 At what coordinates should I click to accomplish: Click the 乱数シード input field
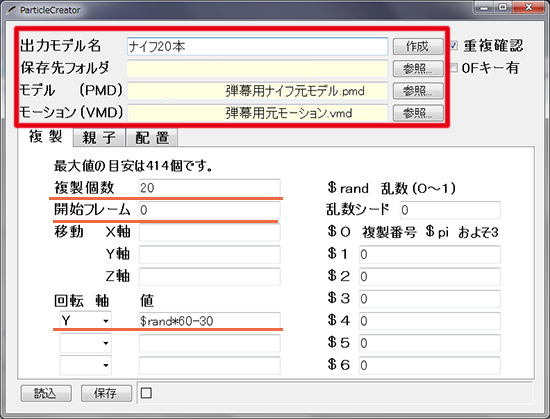(x=450, y=210)
